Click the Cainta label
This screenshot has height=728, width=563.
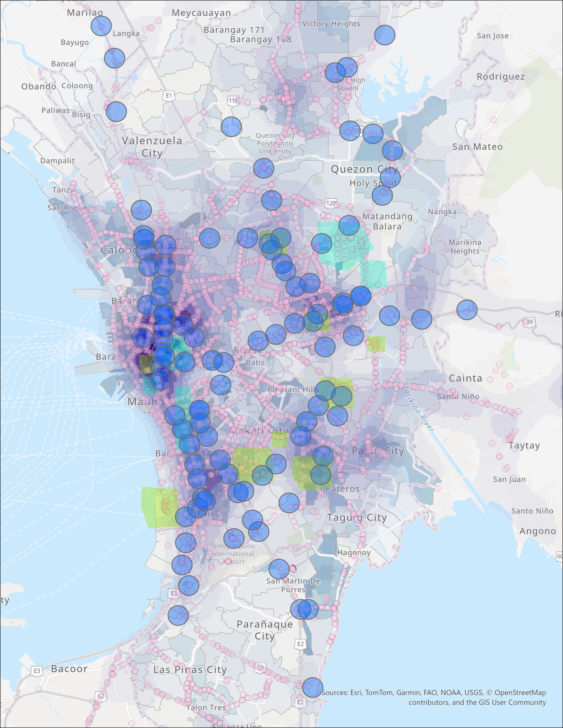[465, 378]
